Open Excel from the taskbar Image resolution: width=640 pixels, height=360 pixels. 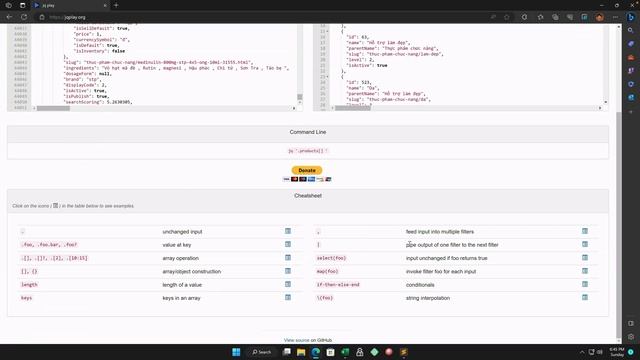(345, 352)
